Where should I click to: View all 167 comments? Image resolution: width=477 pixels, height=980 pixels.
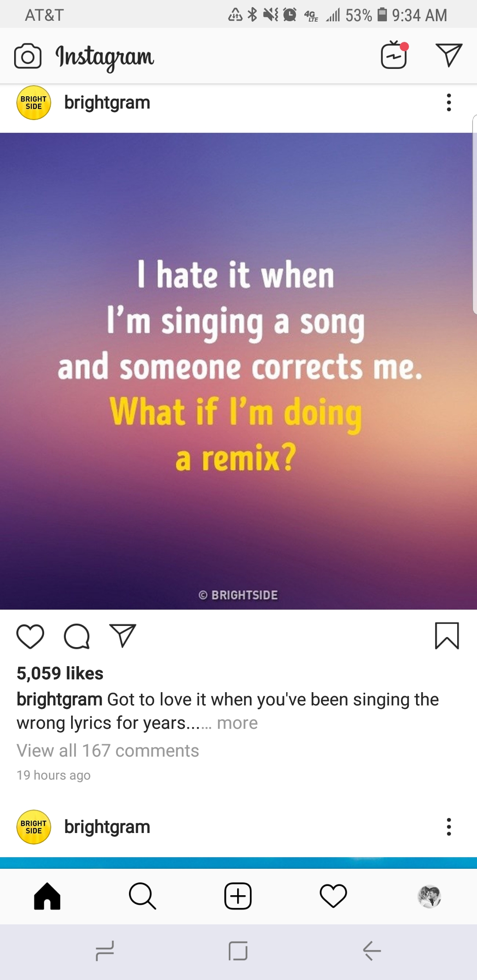108,750
